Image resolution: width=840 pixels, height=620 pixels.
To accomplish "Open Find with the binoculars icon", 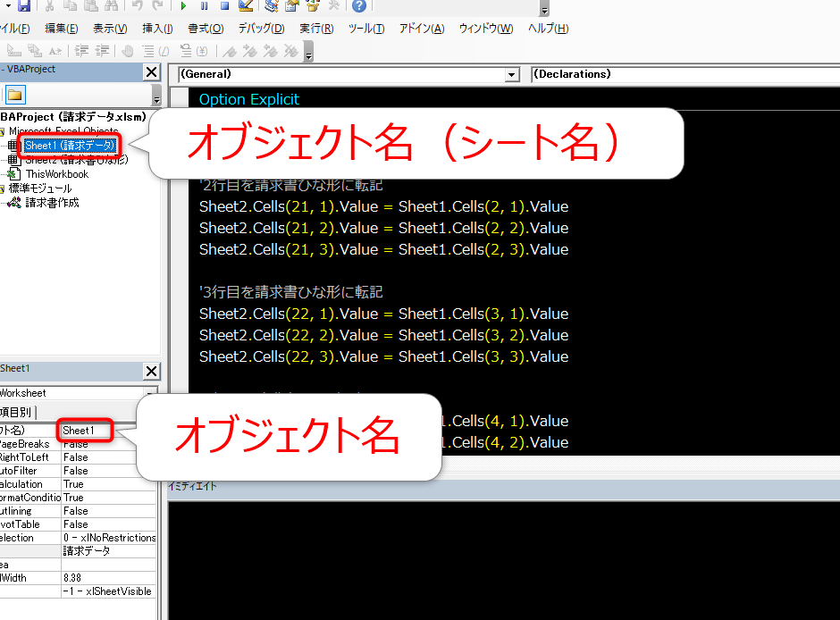I will coord(111,5).
